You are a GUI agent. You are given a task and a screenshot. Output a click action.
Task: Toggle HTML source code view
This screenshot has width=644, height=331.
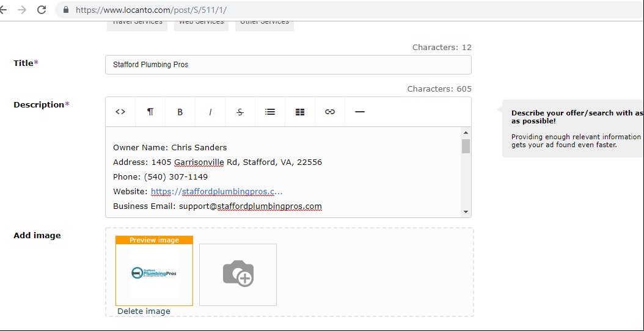tap(120, 112)
